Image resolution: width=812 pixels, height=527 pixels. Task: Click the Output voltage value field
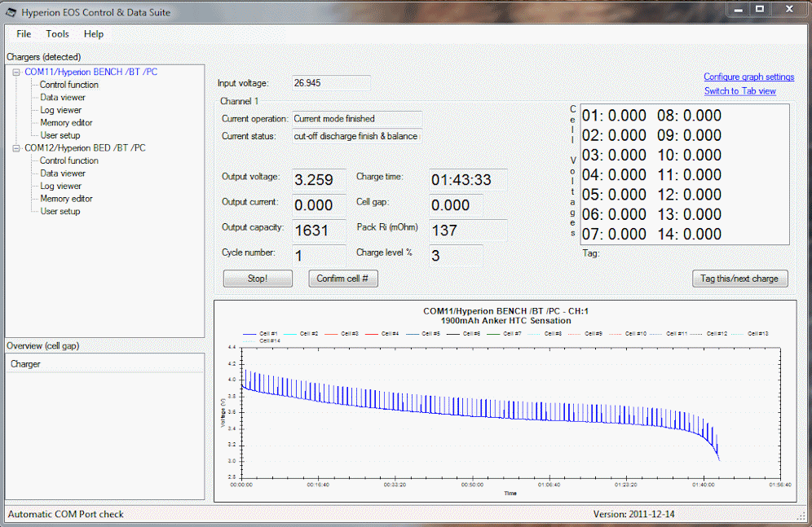(x=320, y=180)
